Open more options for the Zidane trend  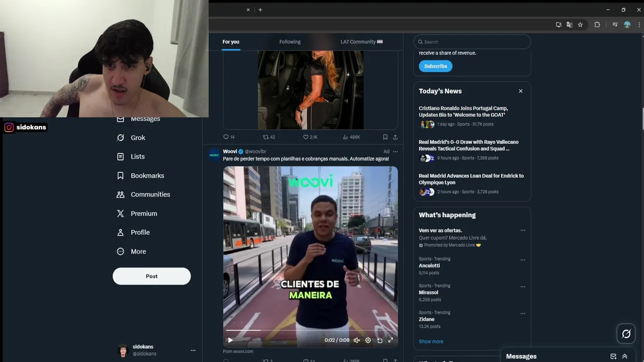click(523, 313)
